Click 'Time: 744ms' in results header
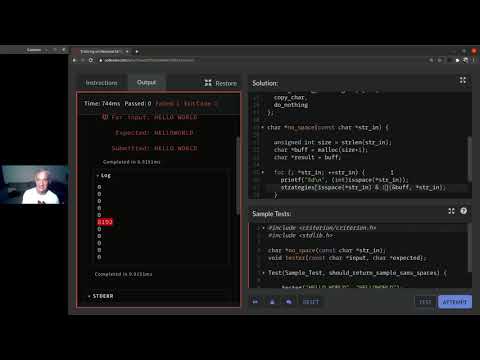The height and width of the screenshot is (360, 480). 102,104
